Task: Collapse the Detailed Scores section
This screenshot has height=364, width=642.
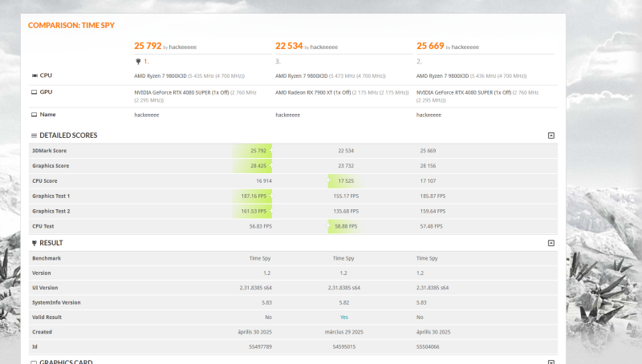Action: coord(551,135)
